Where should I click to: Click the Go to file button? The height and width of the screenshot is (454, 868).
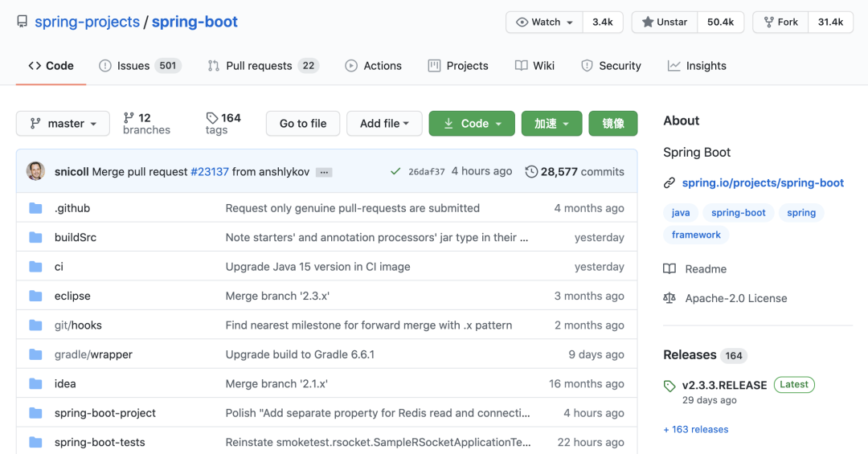click(303, 124)
